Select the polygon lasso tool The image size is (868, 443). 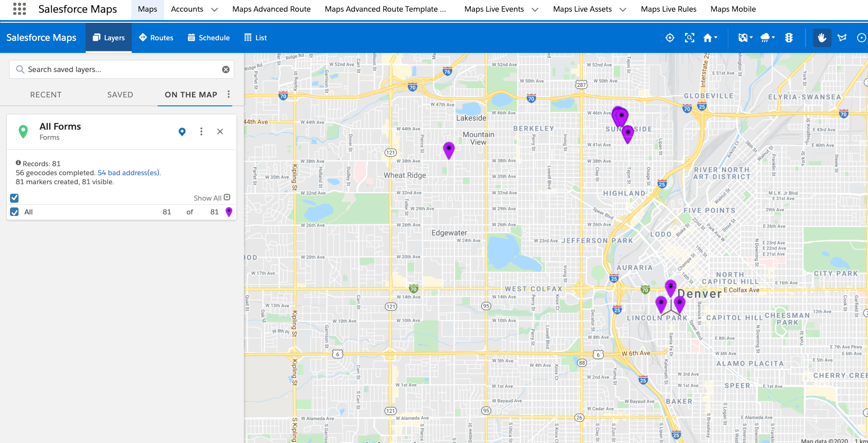842,38
